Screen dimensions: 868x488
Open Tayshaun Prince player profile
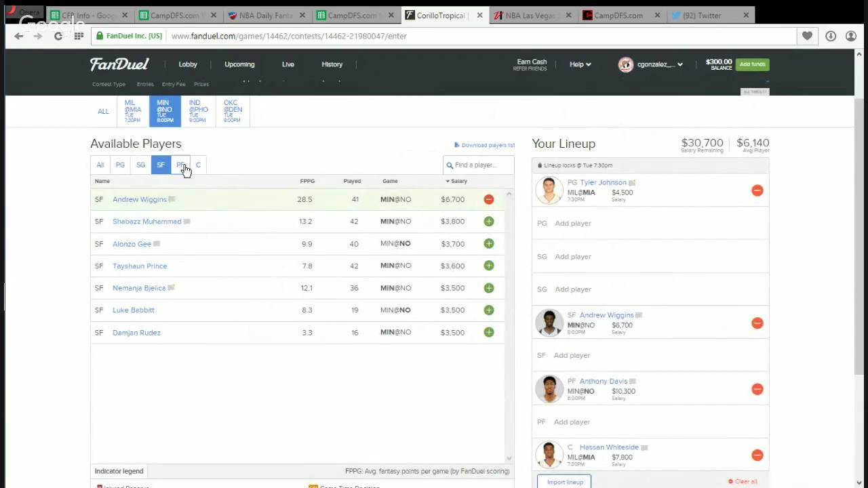[140, 266]
